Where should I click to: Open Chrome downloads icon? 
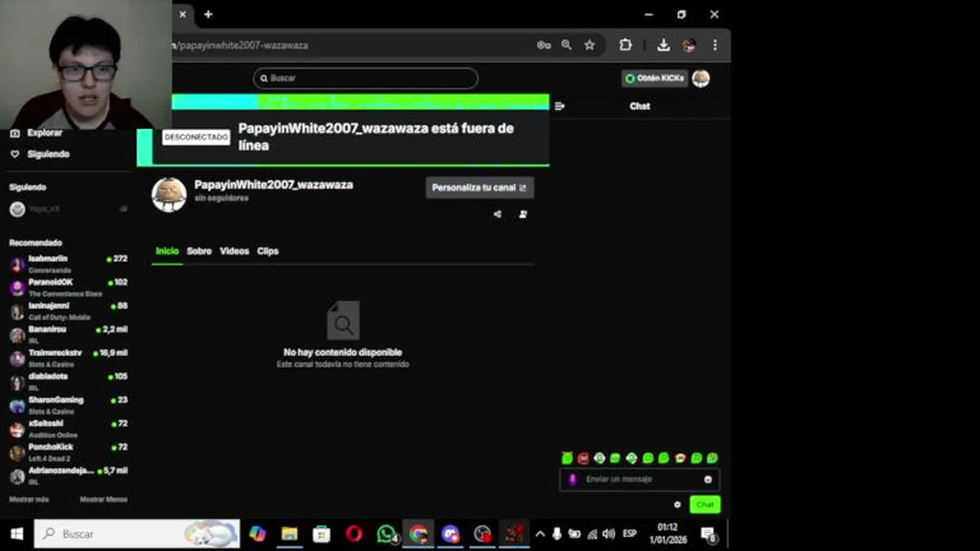664,45
